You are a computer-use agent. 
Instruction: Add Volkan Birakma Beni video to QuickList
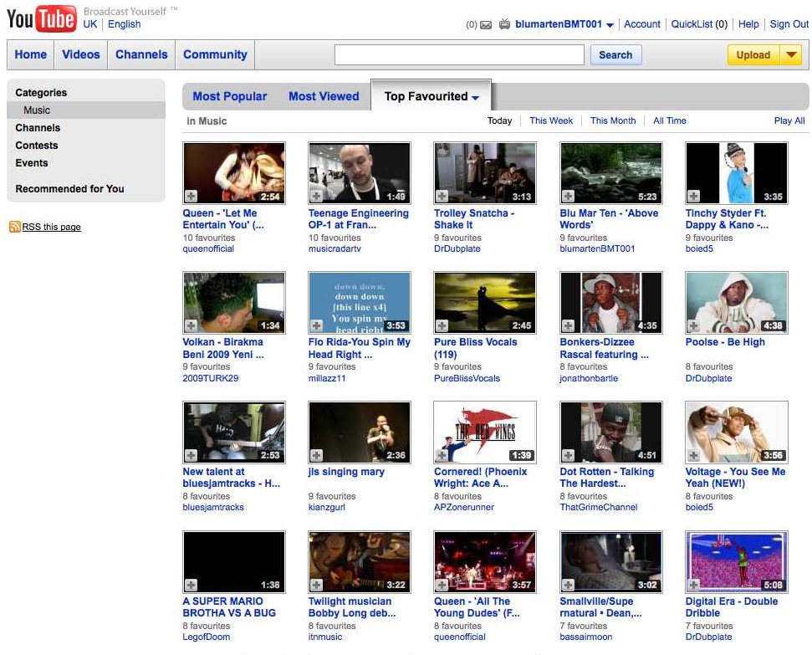click(x=192, y=325)
